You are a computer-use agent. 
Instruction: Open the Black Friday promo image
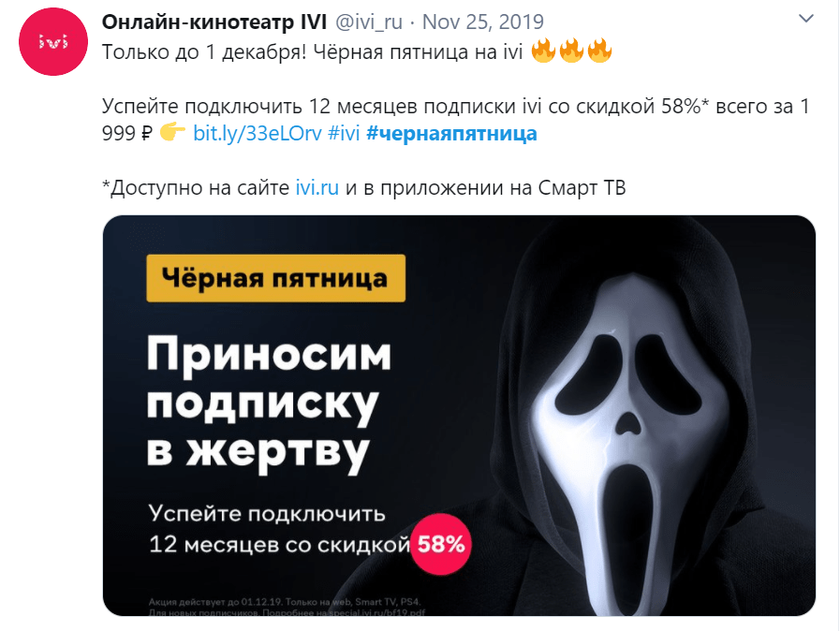click(x=459, y=416)
